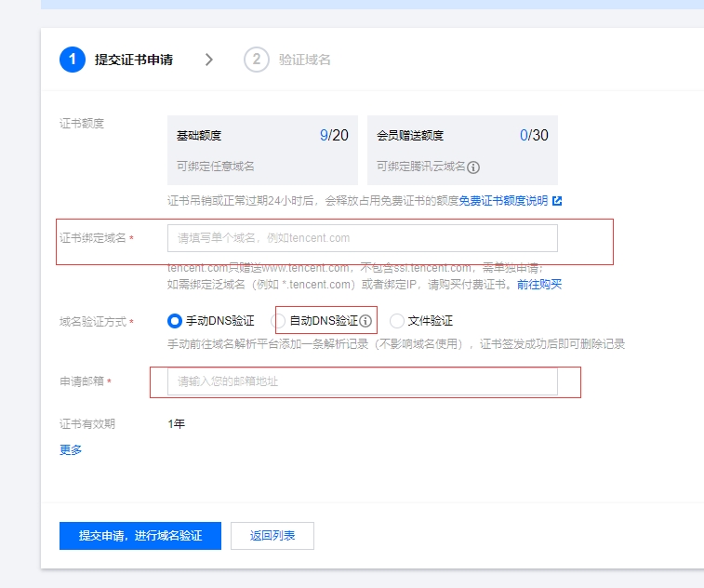
Task: Choose the 文件验证 radio button
Action: coord(397,321)
